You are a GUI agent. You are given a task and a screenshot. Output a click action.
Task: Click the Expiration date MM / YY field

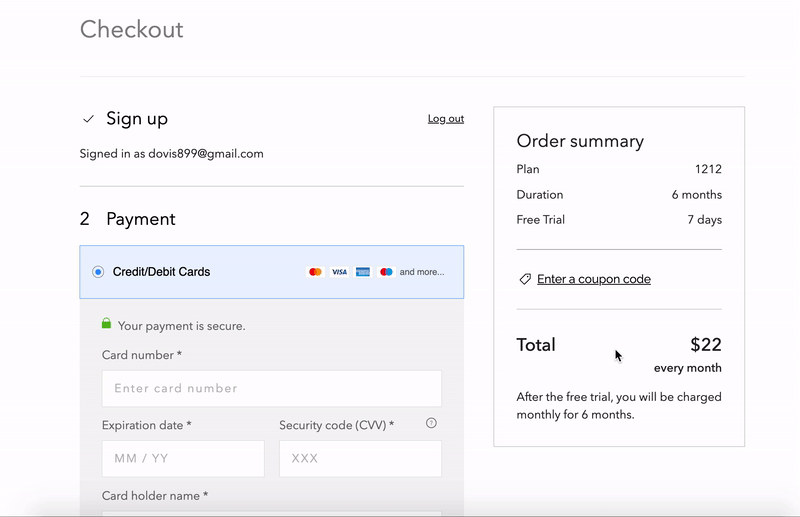(183, 458)
